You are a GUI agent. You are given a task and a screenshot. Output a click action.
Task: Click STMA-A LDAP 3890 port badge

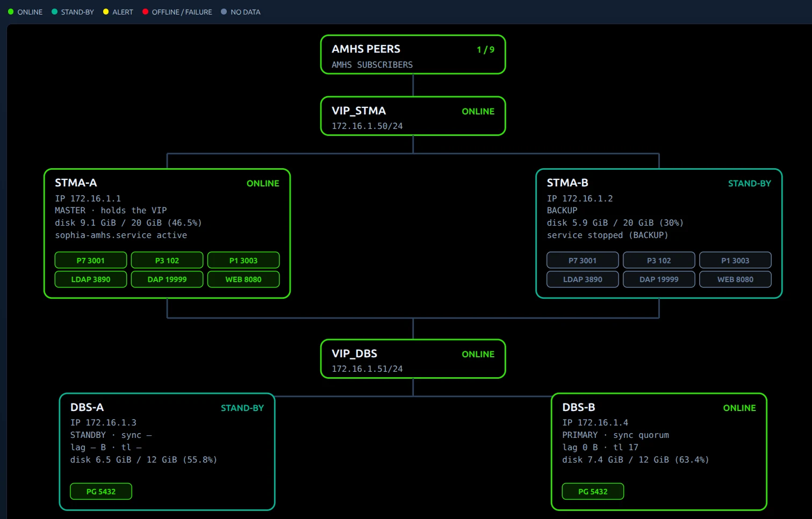click(91, 279)
